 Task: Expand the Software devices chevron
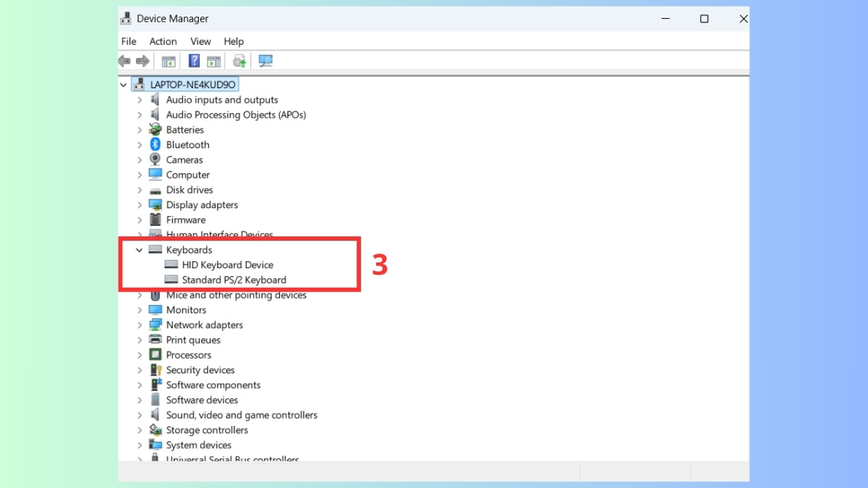coord(140,400)
